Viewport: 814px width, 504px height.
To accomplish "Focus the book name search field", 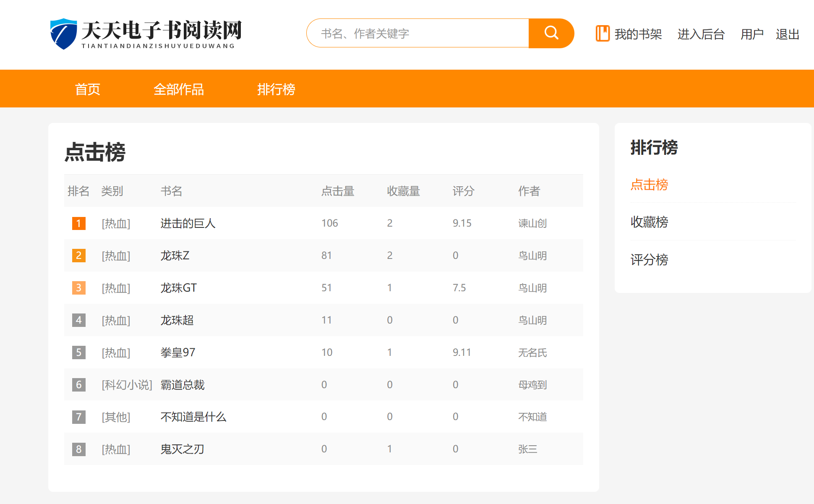I will (x=417, y=33).
